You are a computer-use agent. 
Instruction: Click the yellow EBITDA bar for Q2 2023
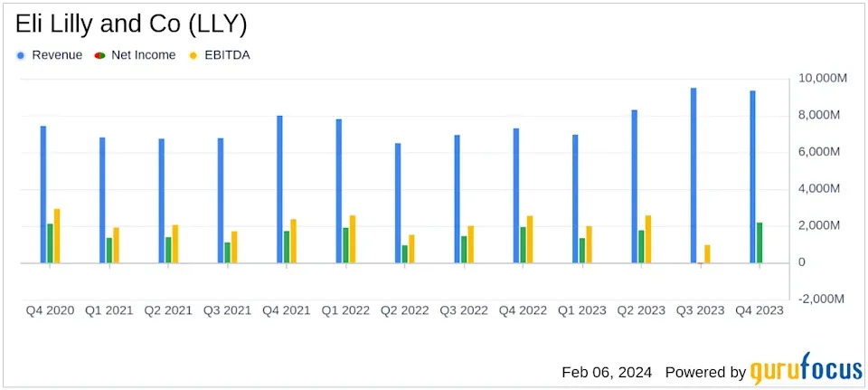tap(647, 239)
